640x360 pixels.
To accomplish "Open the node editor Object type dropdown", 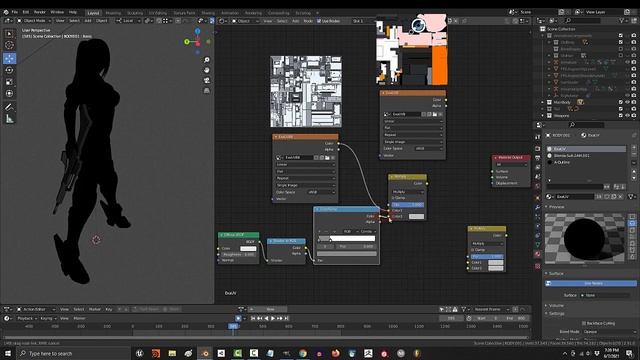I will [244, 21].
